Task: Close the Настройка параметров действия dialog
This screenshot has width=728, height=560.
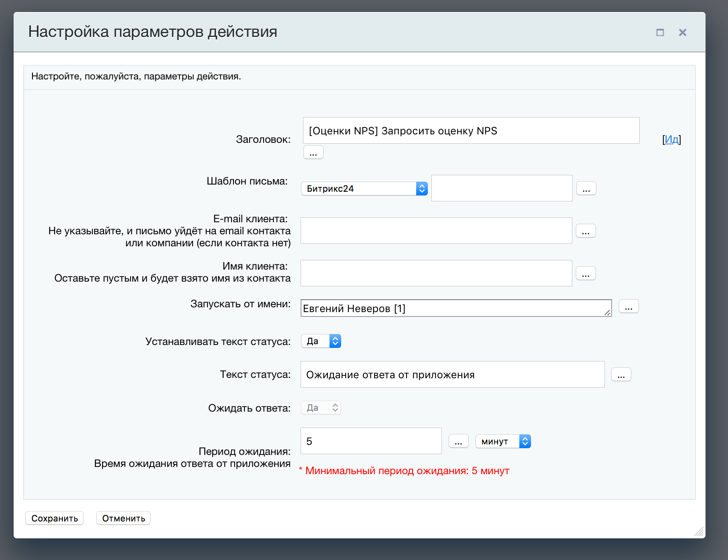Action: pos(682,32)
